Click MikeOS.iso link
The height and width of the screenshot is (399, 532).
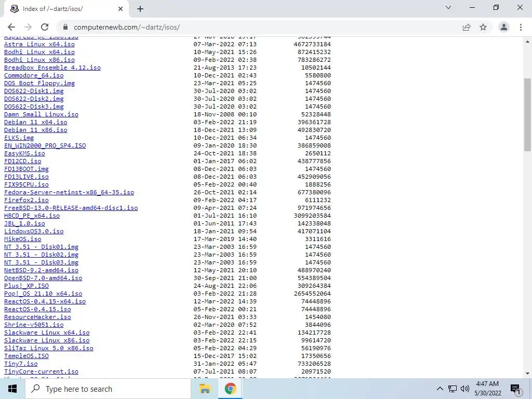[23, 239]
